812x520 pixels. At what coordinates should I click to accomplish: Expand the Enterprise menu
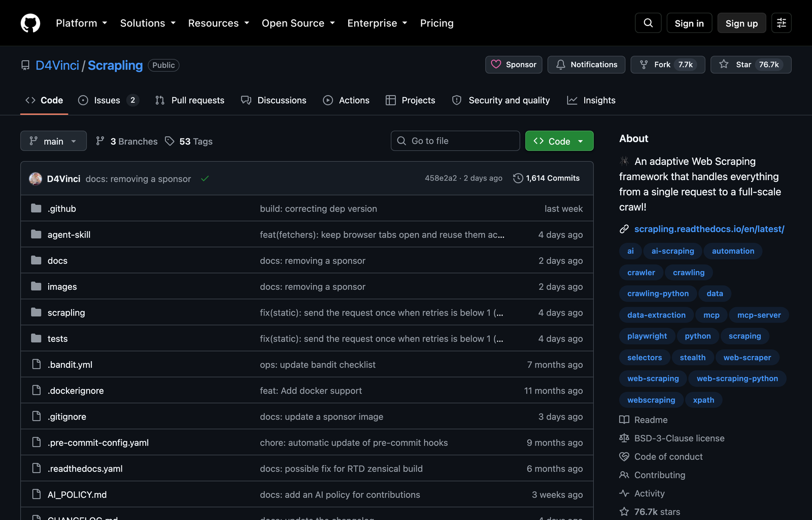point(378,23)
